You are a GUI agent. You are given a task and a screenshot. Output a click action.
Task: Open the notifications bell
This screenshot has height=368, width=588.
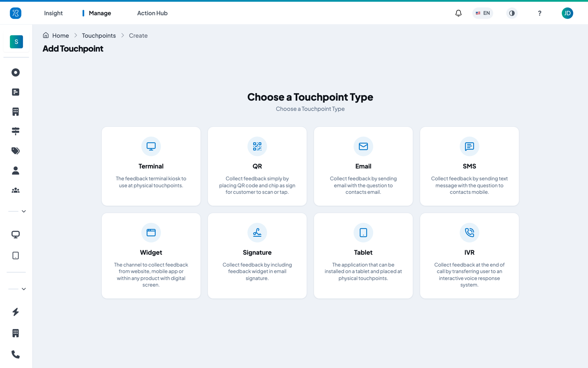pyautogui.click(x=459, y=13)
